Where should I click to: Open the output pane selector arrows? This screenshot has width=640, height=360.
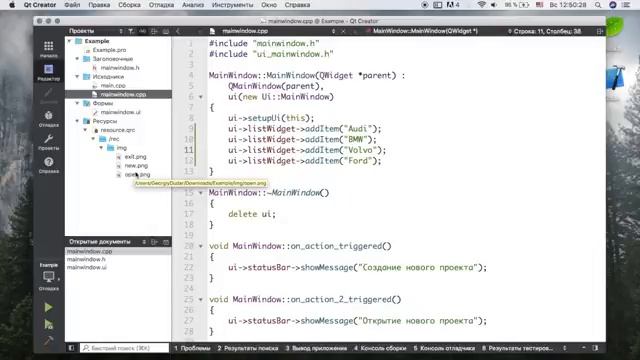click(564, 348)
